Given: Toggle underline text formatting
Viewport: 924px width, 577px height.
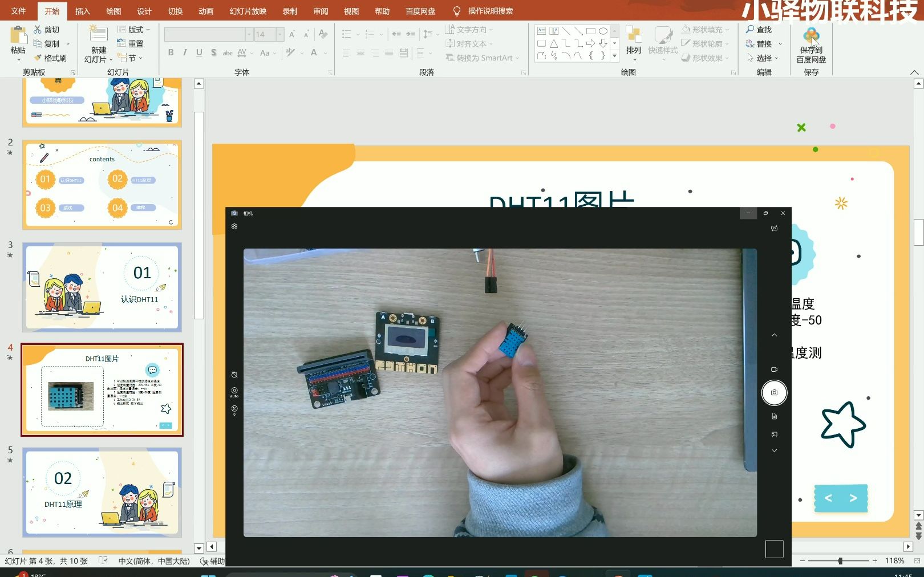Looking at the screenshot, I should click(199, 53).
